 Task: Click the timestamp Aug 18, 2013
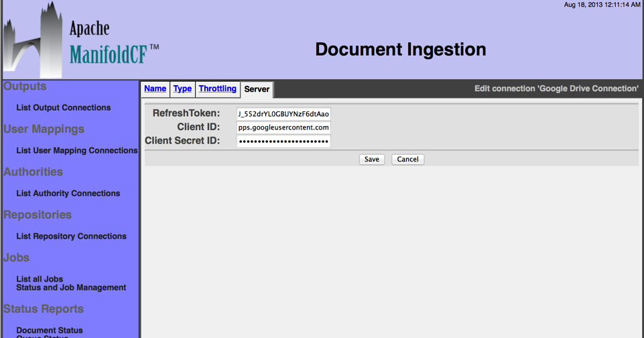click(x=602, y=5)
